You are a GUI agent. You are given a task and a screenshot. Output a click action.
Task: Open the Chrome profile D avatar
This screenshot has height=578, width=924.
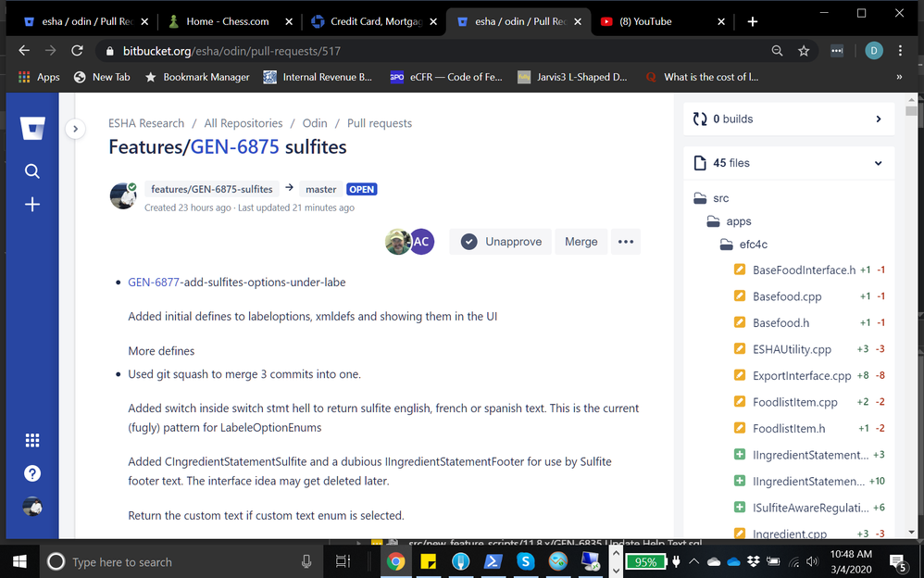[874, 51]
